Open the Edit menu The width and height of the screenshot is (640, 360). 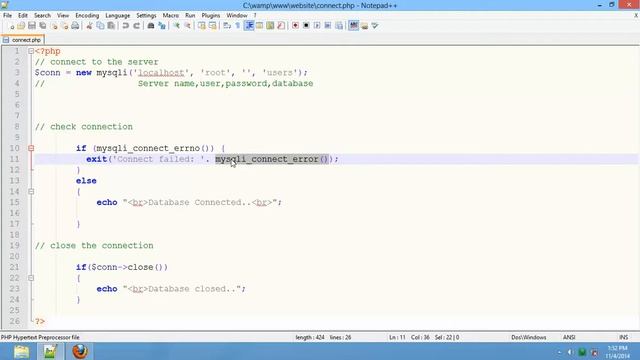[x=23, y=16]
